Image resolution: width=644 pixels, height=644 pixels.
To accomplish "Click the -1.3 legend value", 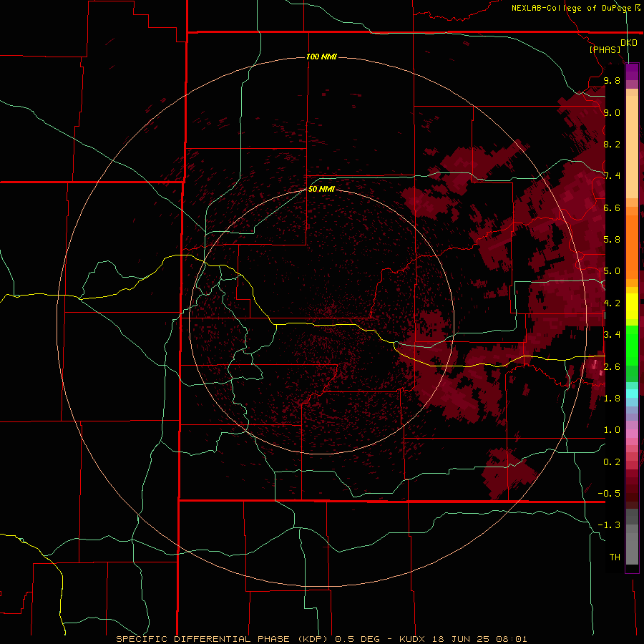I will [x=609, y=525].
